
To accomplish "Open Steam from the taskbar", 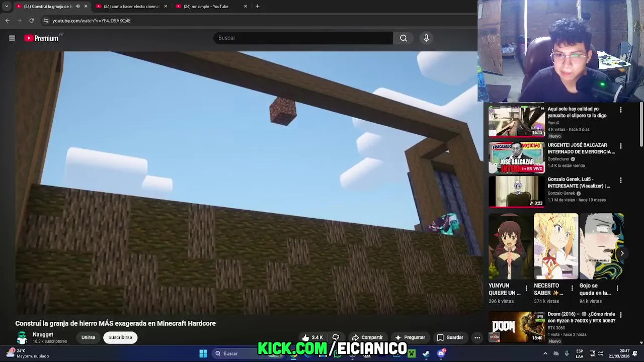I will (426, 353).
